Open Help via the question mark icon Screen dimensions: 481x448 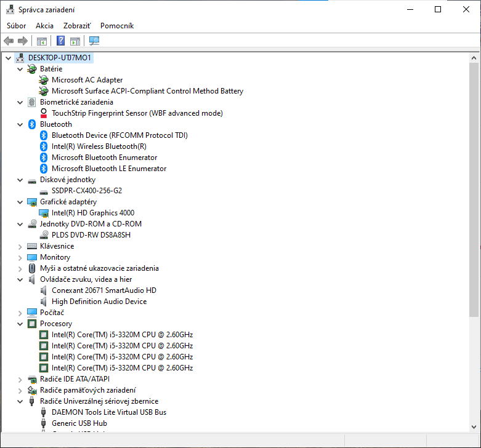pyautogui.click(x=61, y=41)
